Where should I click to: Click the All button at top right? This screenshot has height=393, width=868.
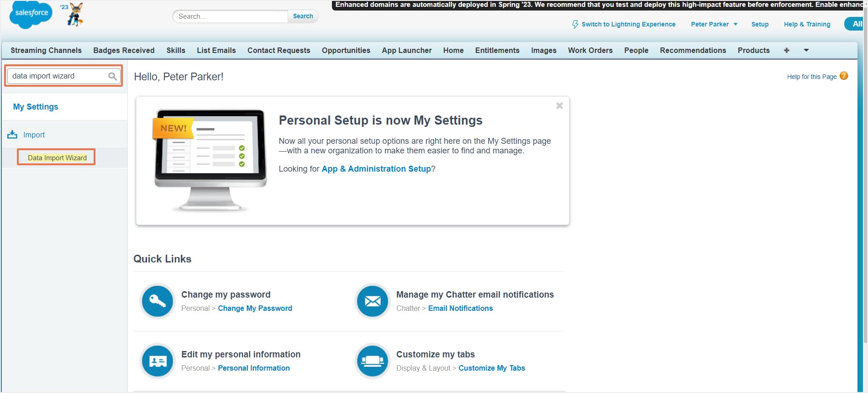(855, 24)
